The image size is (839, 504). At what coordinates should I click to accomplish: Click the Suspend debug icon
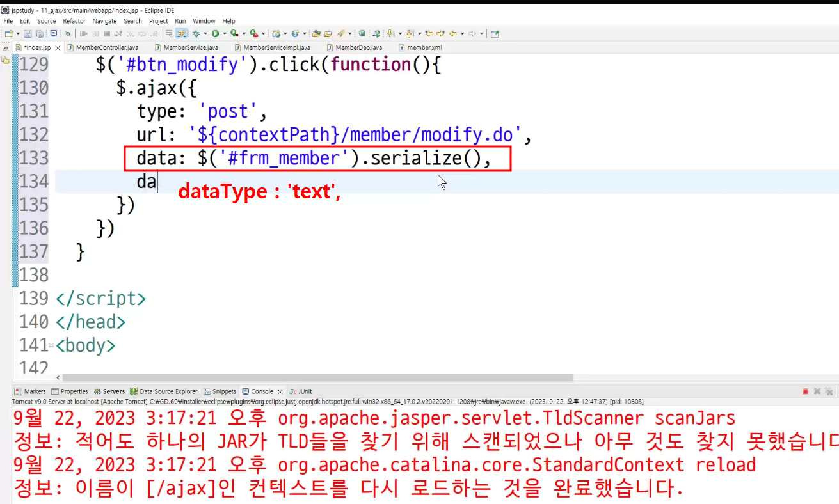[x=95, y=33]
